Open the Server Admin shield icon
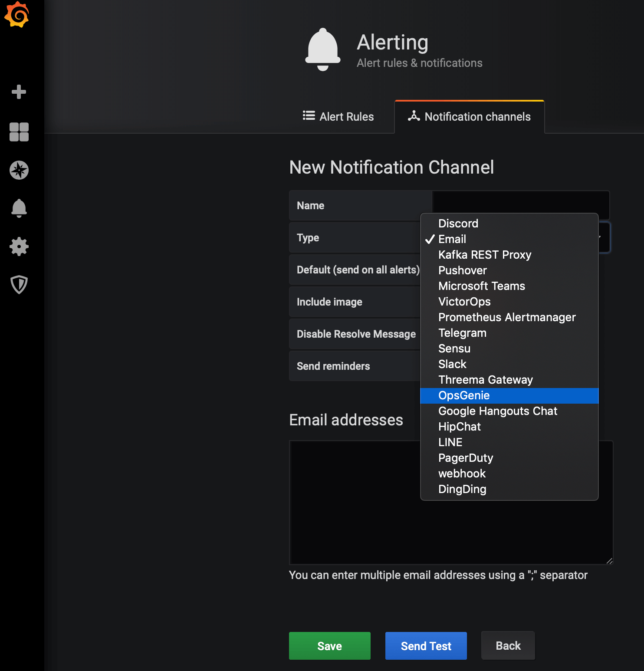This screenshot has height=671, width=644. click(19, 285)
